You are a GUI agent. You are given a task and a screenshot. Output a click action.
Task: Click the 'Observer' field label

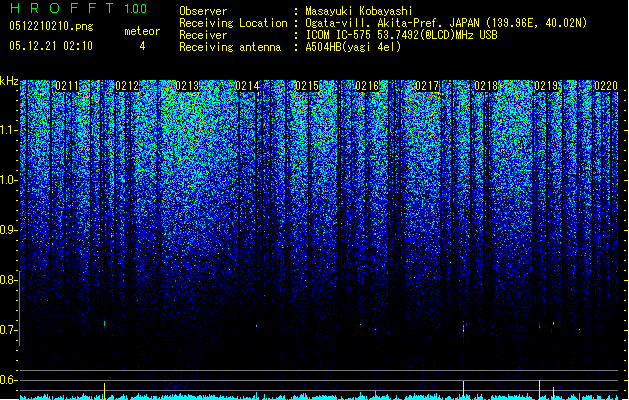[x=203, y=11]
